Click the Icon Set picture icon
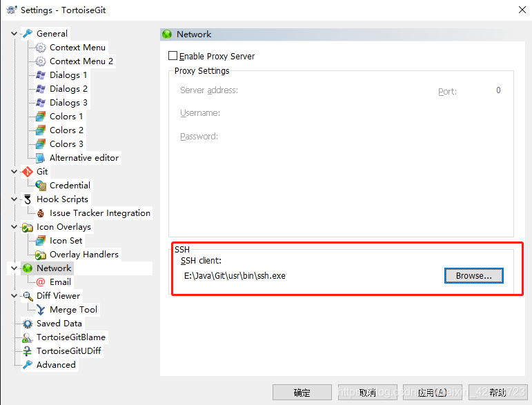Viewport: 532px width, 405px height. click(x=41, y=241)
